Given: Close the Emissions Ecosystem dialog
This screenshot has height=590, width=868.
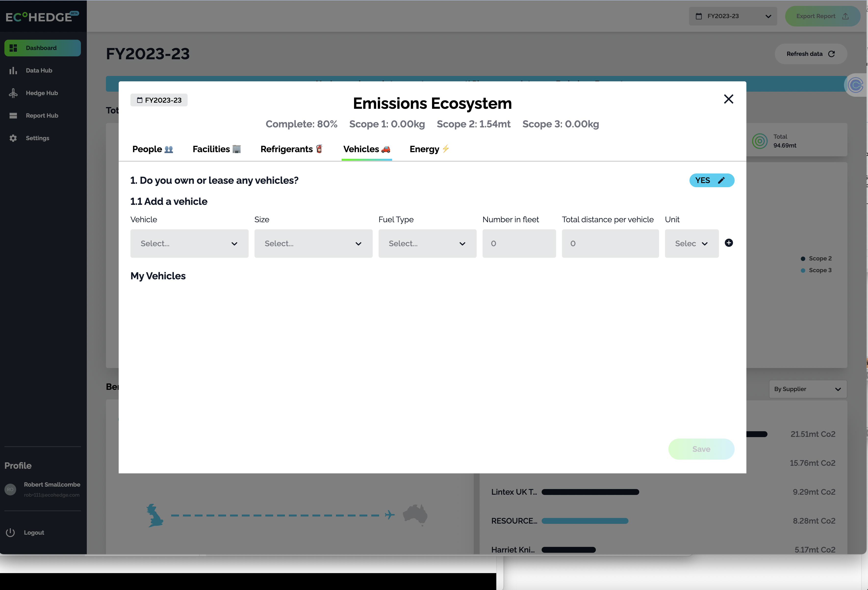Looking at the screenshot, I should 729,99.
